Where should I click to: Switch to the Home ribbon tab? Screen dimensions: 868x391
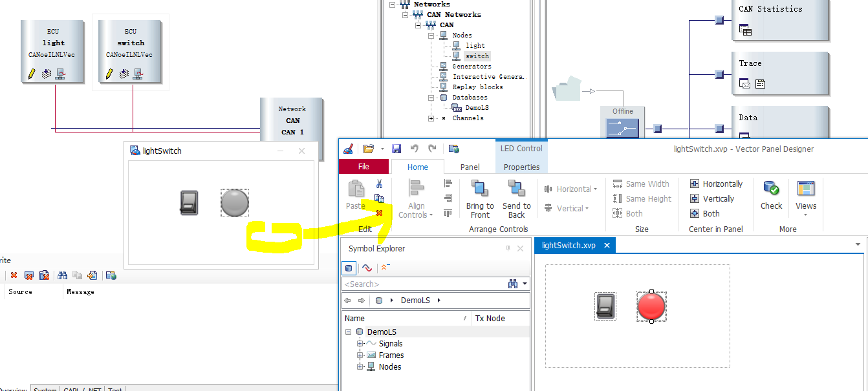[x=417, y=167]
